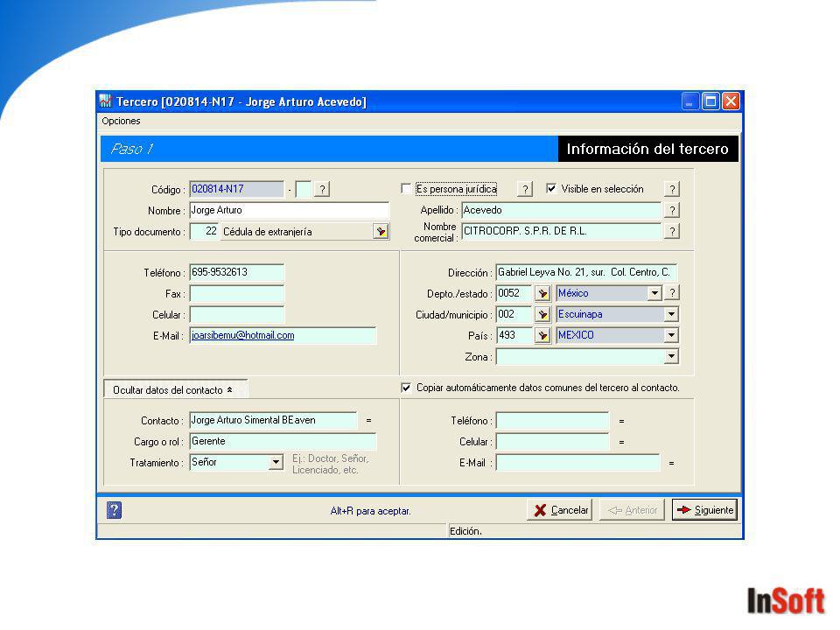Click the Apellido field Acevedo
The height and width of the screenshot is (630, 840).
(561, 210)
